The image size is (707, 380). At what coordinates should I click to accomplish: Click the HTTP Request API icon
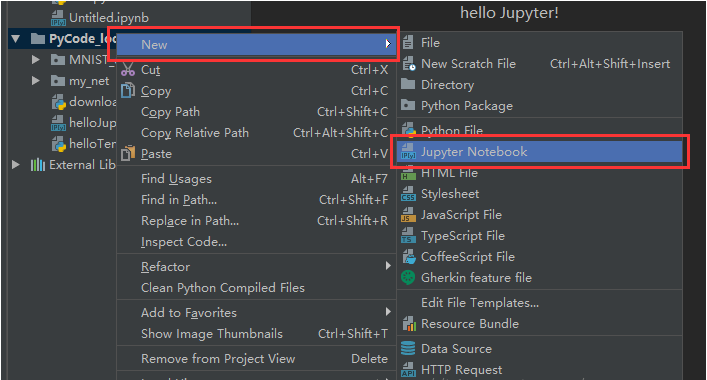(x=408, y=369)
